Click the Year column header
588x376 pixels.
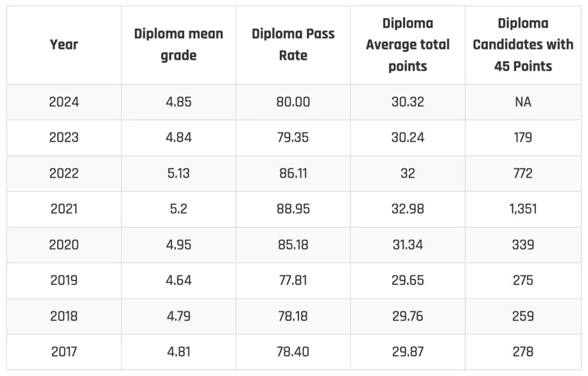[64, 45]
